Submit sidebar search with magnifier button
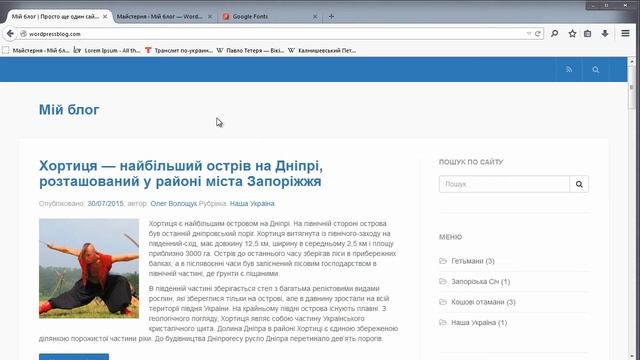Screen dimensions: 640x360 pos(579,184)
